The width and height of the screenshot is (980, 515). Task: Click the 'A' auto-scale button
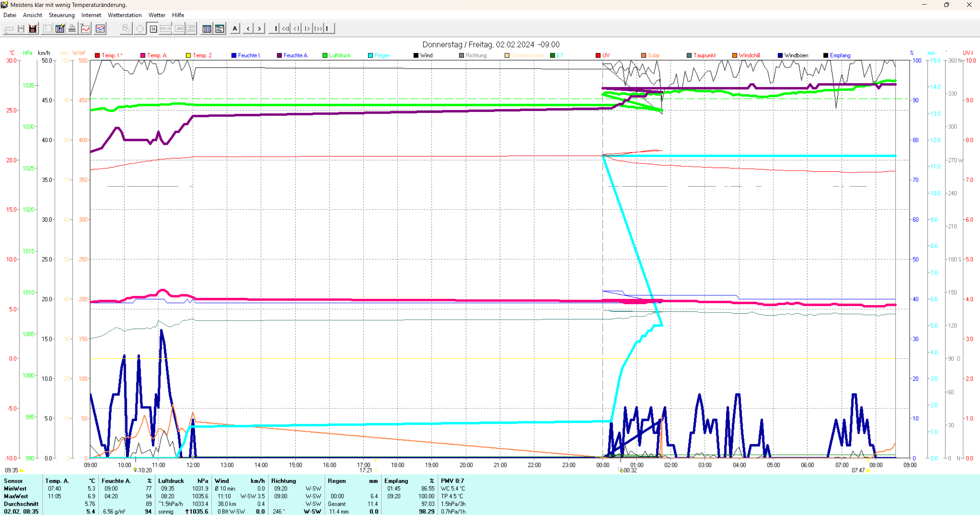click(235, 28)
